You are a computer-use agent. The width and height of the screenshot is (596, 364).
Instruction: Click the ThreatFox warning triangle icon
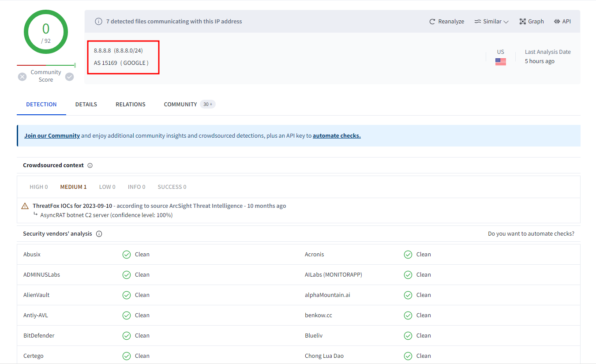point(25,206)
